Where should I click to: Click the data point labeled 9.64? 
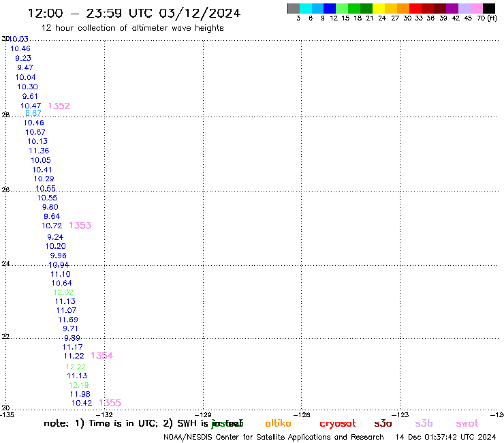pyautogui.click(x=52, y=216)
